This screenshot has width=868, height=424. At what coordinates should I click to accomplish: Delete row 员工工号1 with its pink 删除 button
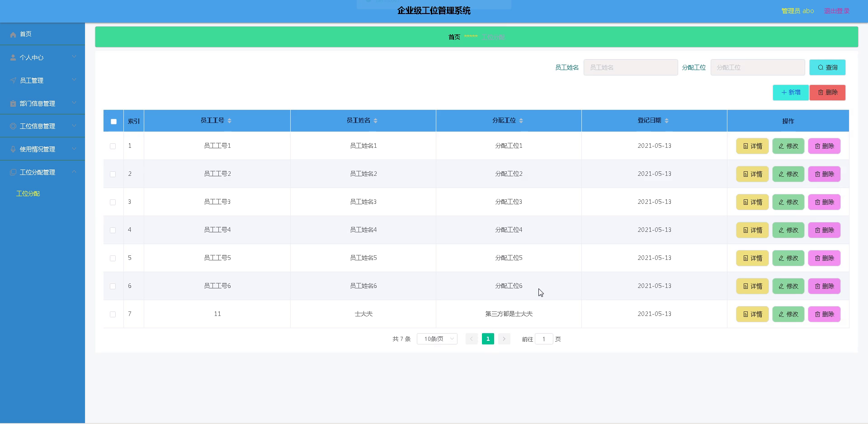click(x=824, y=146)
